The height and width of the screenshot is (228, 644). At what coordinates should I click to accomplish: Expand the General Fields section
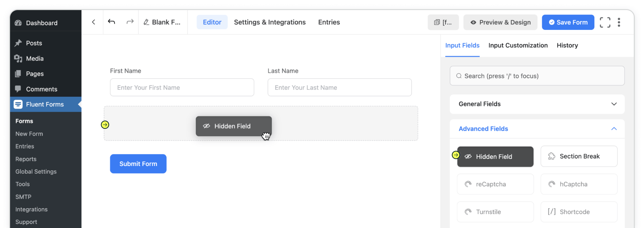click(x=537, y=104)
